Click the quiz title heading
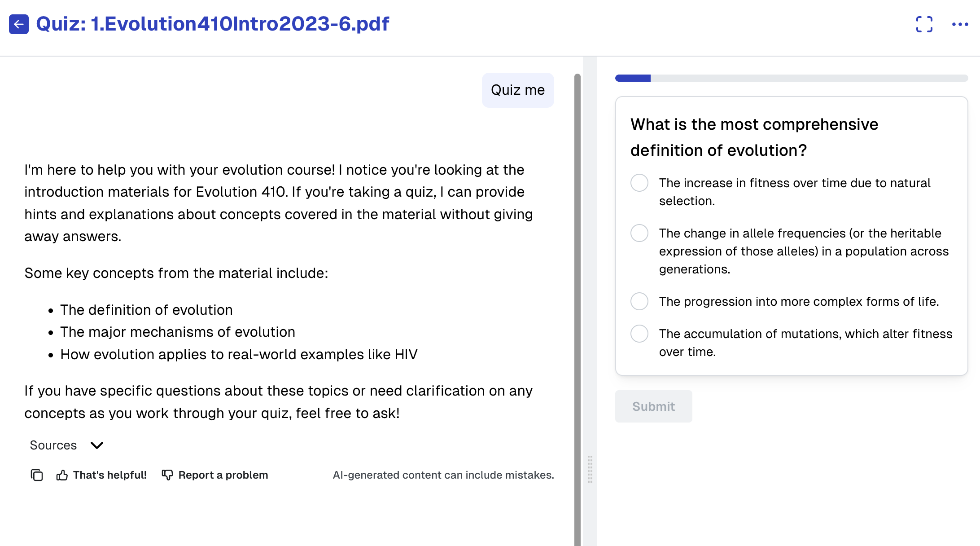Viewport: 980px width, 546px height. [212, 24]
